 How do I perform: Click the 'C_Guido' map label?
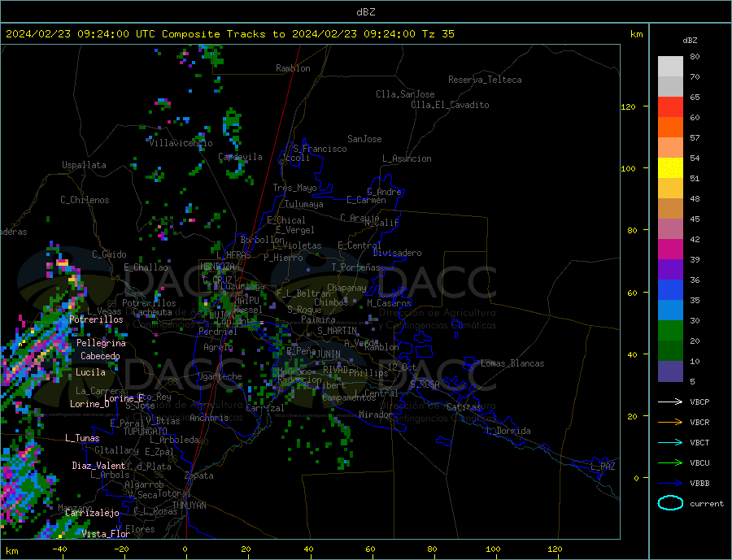click(x=109, y=254)
